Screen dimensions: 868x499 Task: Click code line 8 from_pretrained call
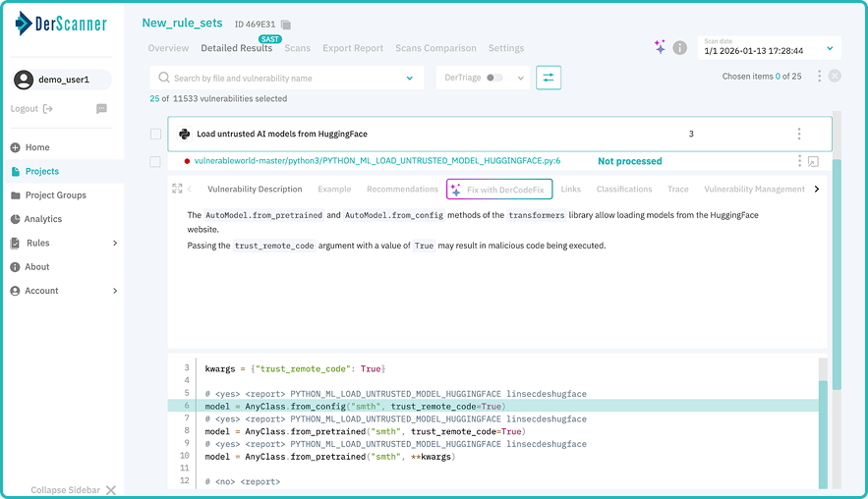click(x=365, y=431)
